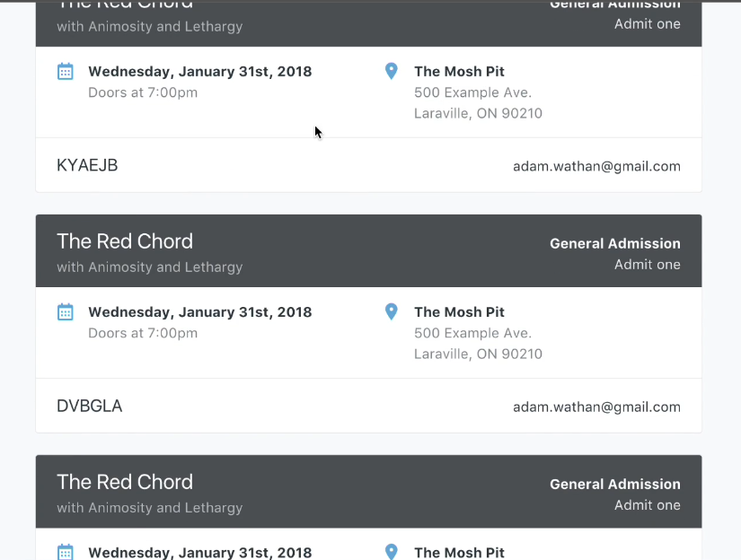
Task: Click Laraville, ON 90210 on DVBGLA ticket
Action: click(x=478, y=354)
